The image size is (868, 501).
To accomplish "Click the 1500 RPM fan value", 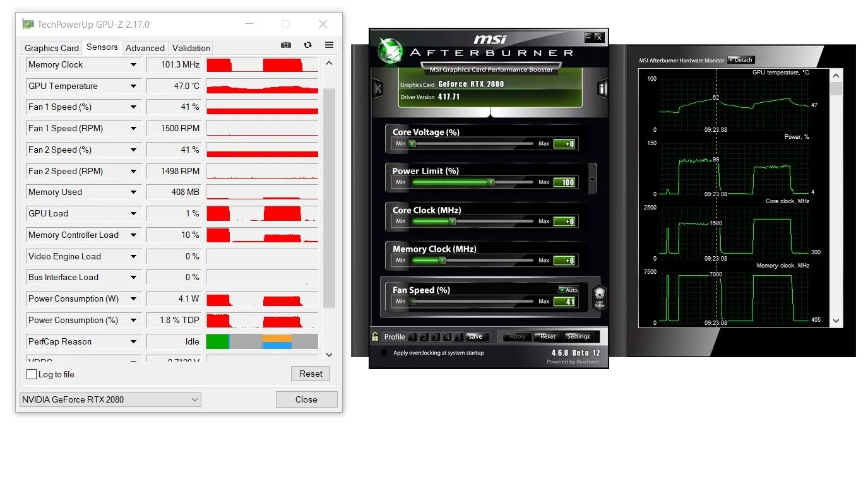I will (174, 128).
